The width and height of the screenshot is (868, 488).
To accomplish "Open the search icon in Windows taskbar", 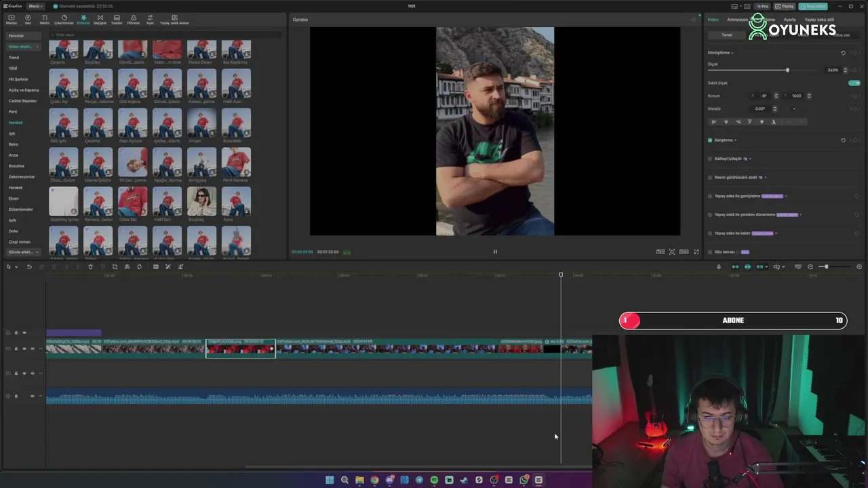I will 344,480.
